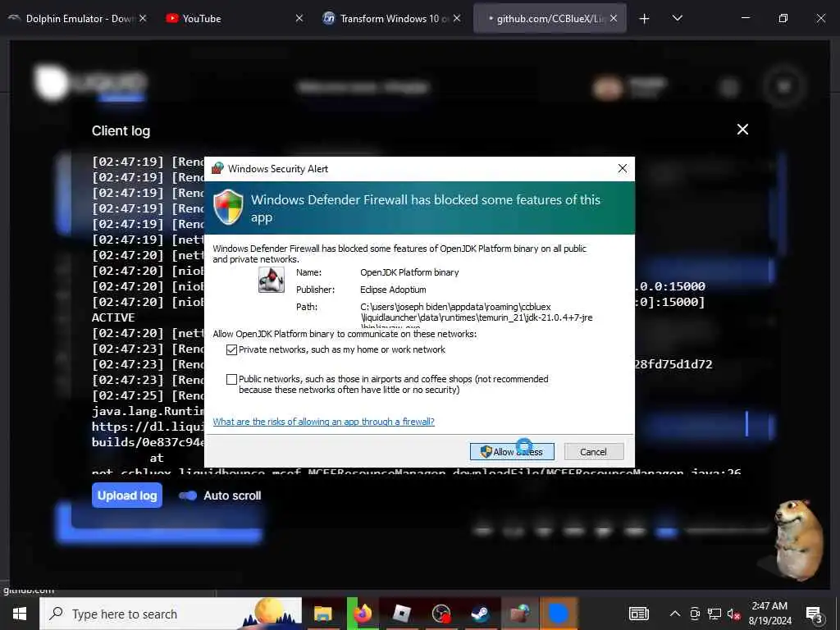Close the github.com/CCBlueX tab
This screenshot has height=630, width=840.
pos(614,18)
